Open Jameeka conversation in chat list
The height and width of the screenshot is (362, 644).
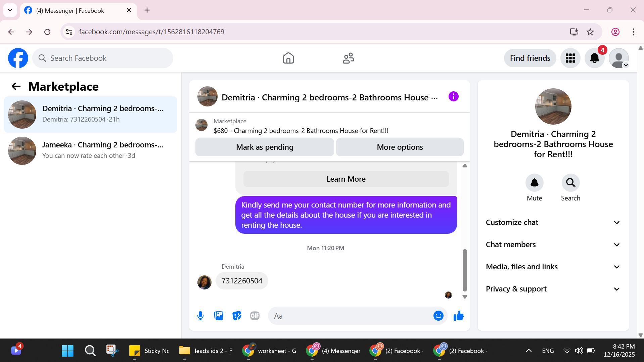tap(91, 151)
